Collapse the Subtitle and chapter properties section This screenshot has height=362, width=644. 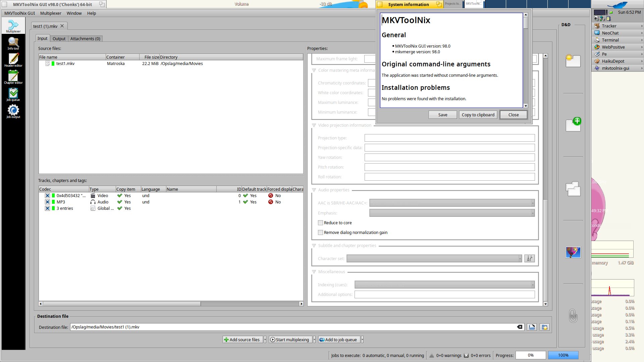pyautogui.click(x=314, y=245)
